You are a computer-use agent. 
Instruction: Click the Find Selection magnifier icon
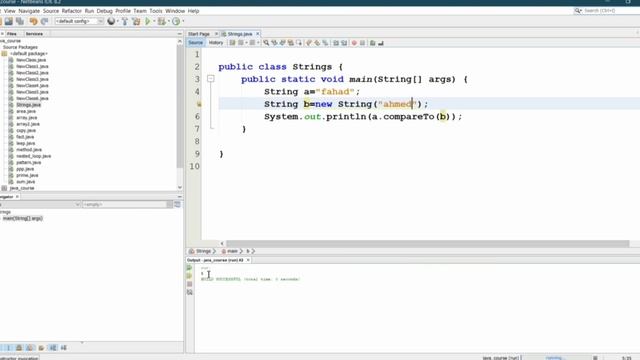tap(266, 43)
